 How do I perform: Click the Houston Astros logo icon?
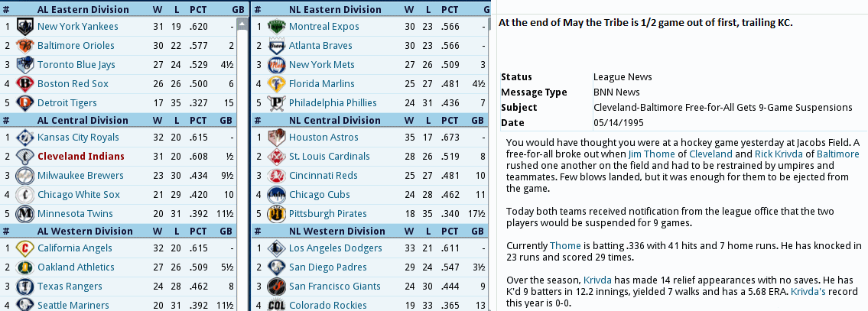click(x=276, y=138)
